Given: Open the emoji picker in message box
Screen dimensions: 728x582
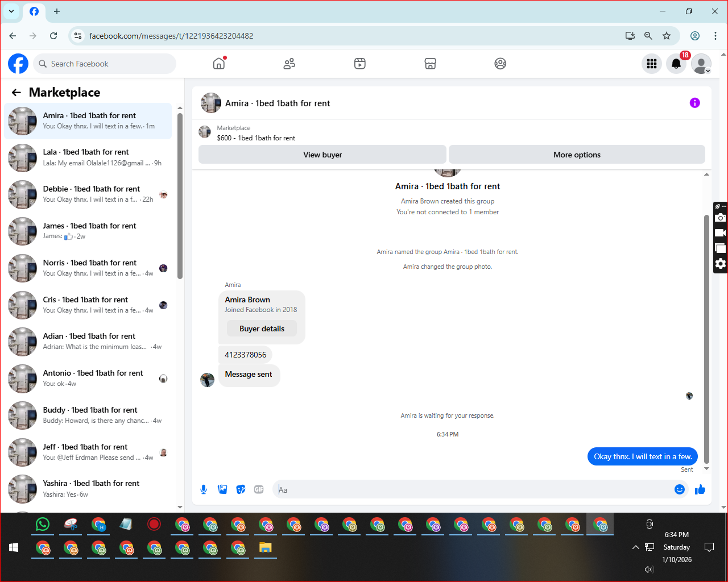Looking at the screenshot, I should click(x=680, y=489).
